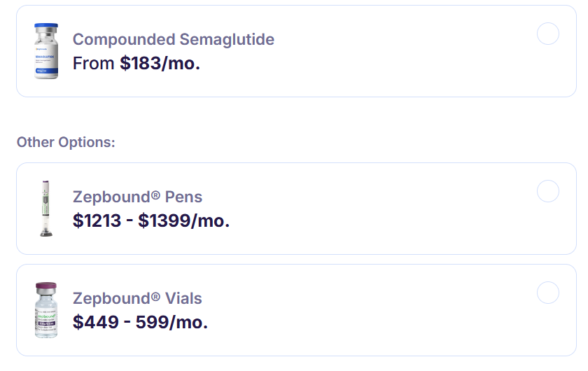Click the Zepbound® Pens title text
Viewport: 588px width, 371px height.
click(137, 197)
